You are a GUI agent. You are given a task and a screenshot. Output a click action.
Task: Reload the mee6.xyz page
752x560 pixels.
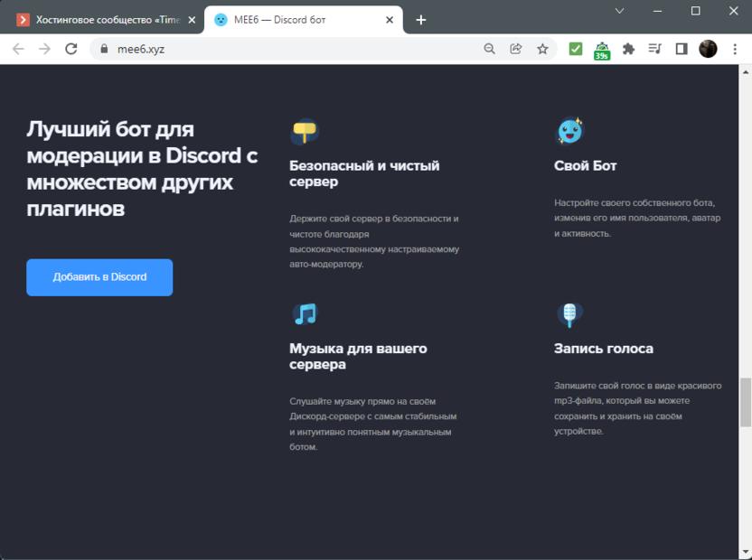coord(71,49)
